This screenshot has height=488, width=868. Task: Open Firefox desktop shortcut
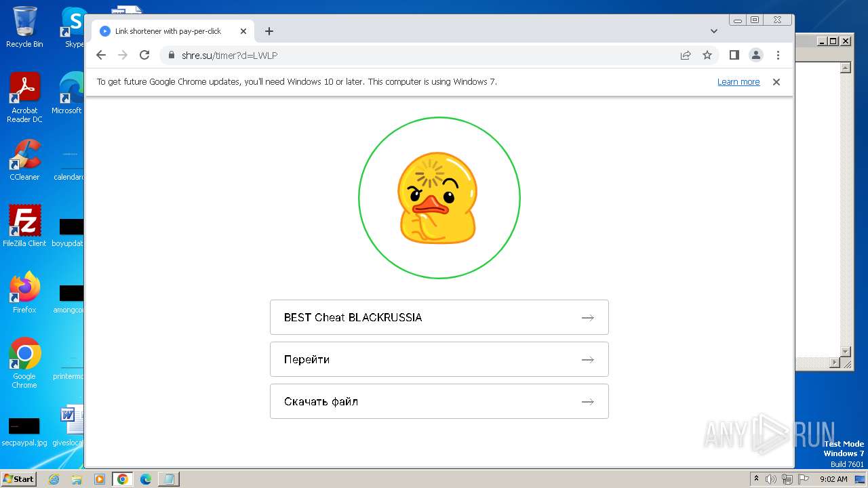coord(24,293)
